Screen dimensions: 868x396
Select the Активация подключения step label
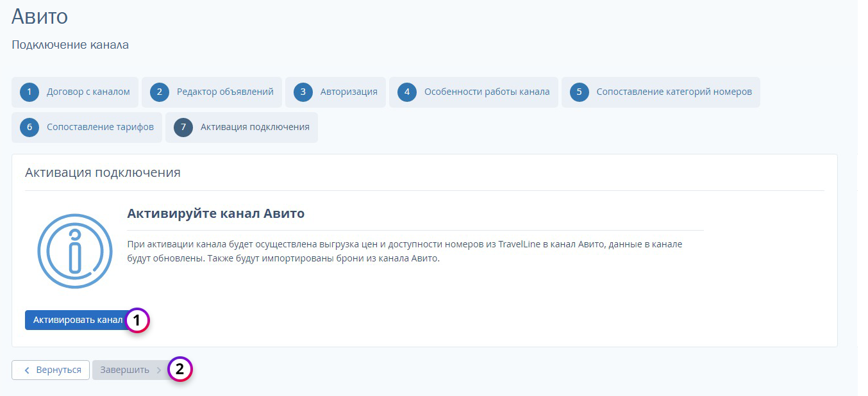pos(255,127)
